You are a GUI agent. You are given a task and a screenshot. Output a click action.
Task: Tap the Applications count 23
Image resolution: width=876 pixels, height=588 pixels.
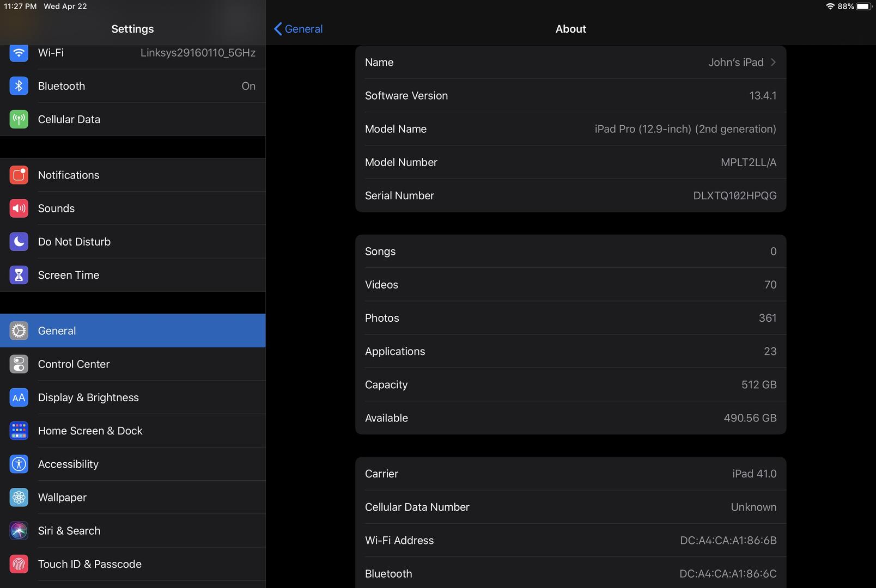770,351
